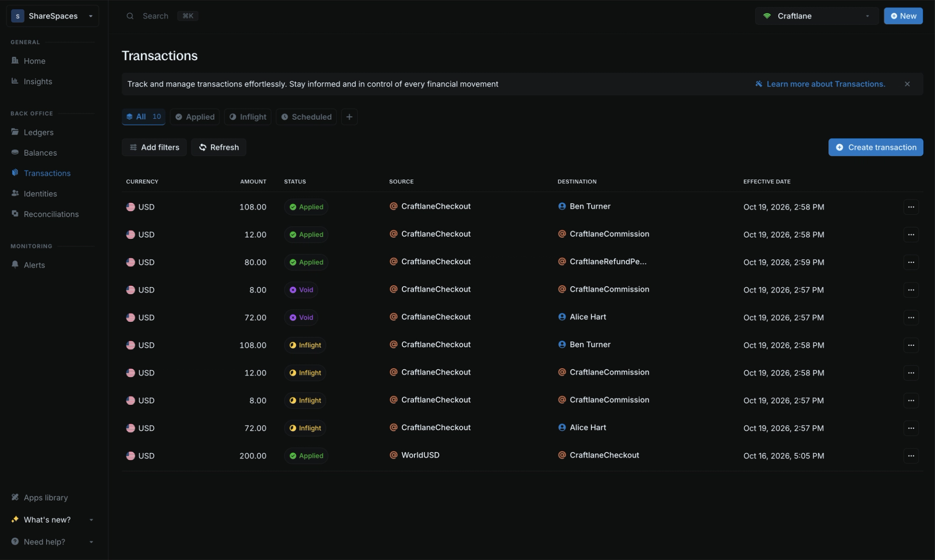Open row actions for CraftlaneRefundPe... transaction
The image size is (935, 560).
(x=911, y=262)
